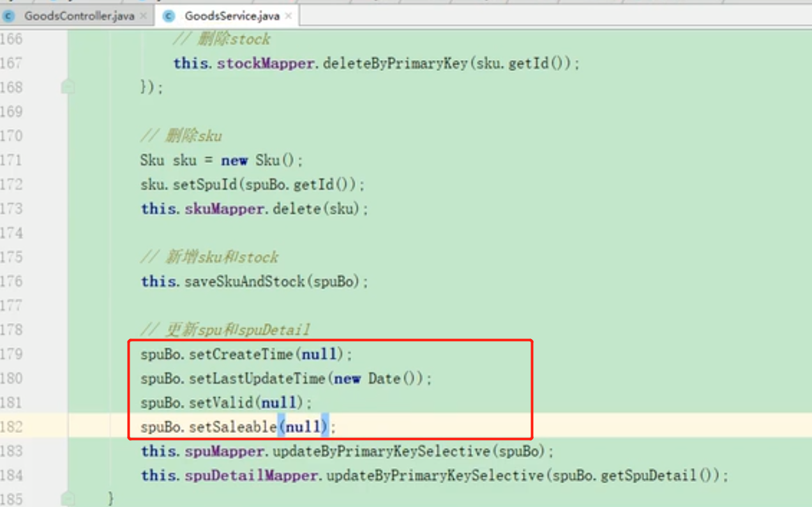Click 'setSpuId' on line 172
Image resolution: width=812 pixels, height=507 pixels.
click(x=206, y=185)
